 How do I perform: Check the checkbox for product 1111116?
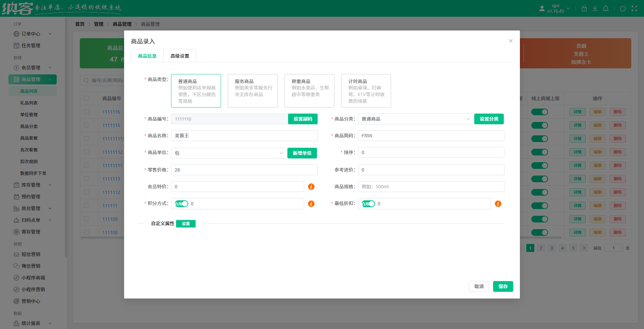tap(87, 112)
